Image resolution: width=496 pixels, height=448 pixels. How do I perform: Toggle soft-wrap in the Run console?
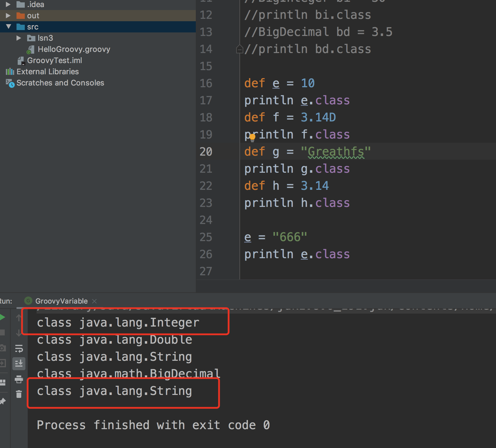(19, 349)
